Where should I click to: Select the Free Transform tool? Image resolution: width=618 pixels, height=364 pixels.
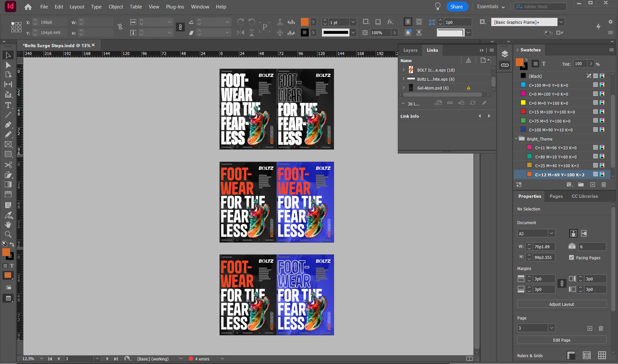8,175
